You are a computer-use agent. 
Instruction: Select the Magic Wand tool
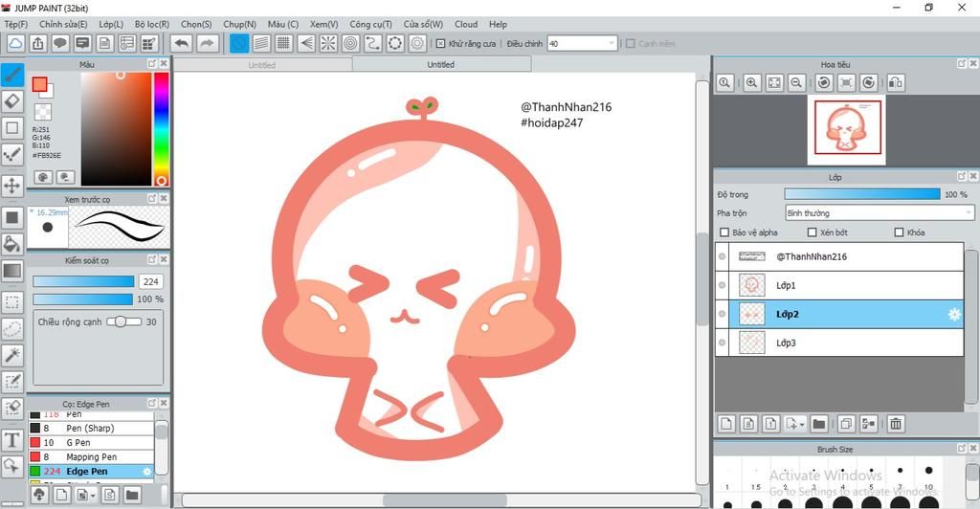pos(11,355)
